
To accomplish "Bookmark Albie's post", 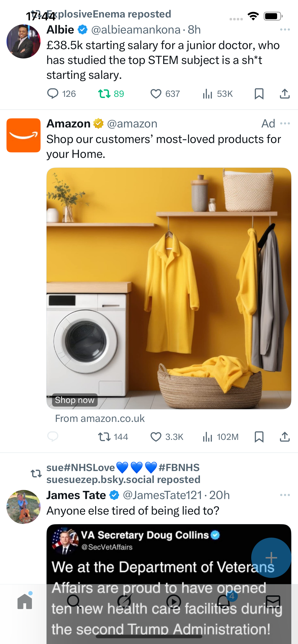I will point(259,94).
